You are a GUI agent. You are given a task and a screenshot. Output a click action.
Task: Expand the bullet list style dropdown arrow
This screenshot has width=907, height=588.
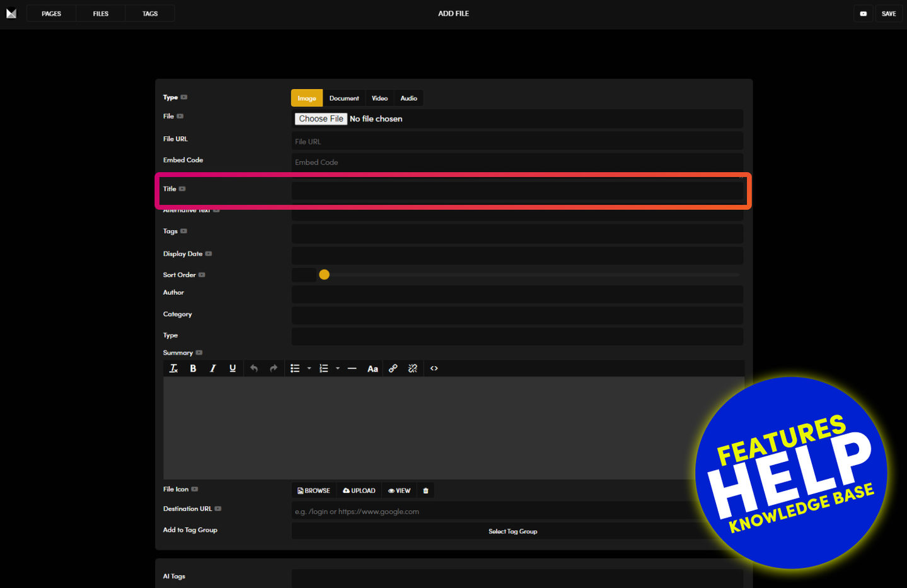[309, 369]
